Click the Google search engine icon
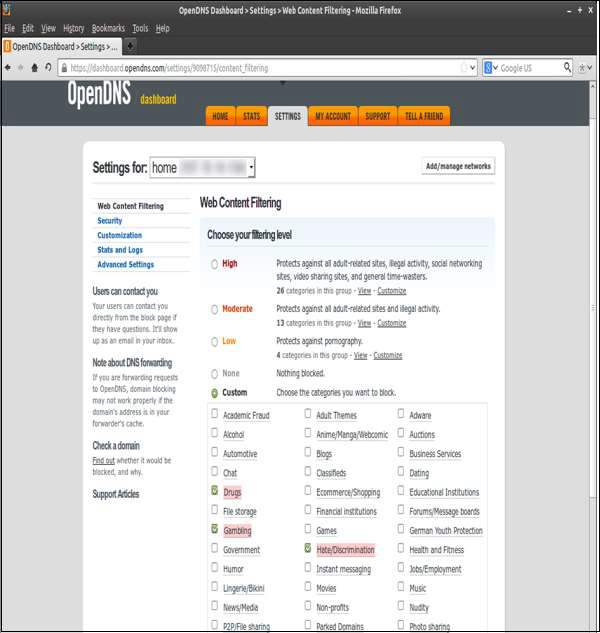Screen dimensions: 600x633 point(488,68)
